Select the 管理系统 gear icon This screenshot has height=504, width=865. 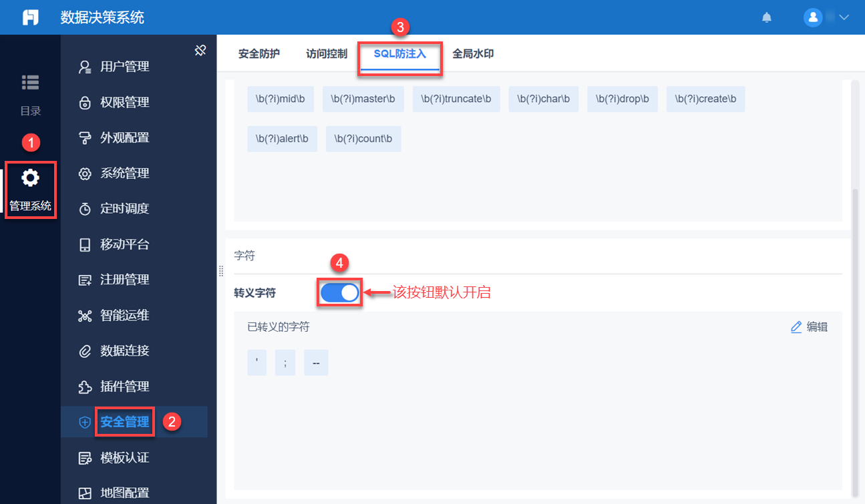(x=30, y=178)
